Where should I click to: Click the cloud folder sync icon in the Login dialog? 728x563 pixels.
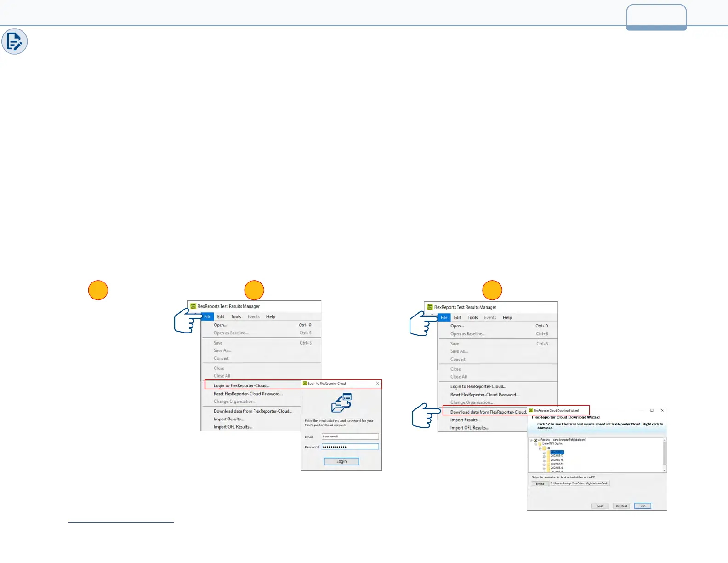click(341, 402)
